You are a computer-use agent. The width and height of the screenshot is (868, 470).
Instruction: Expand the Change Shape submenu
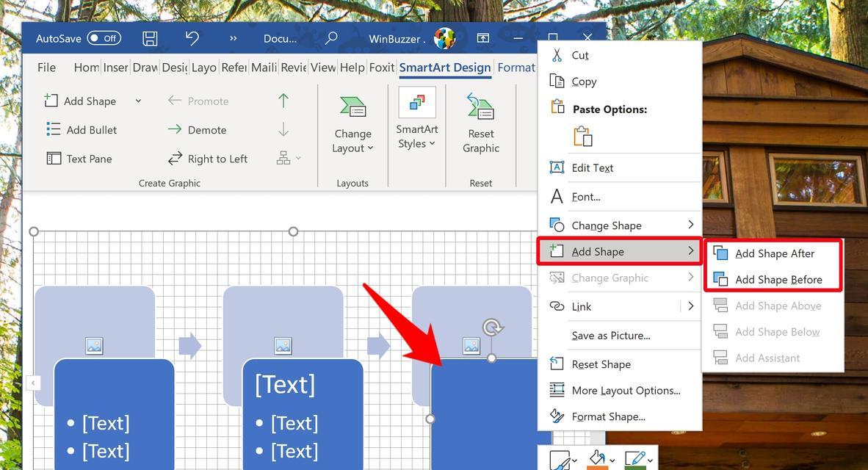620,225
